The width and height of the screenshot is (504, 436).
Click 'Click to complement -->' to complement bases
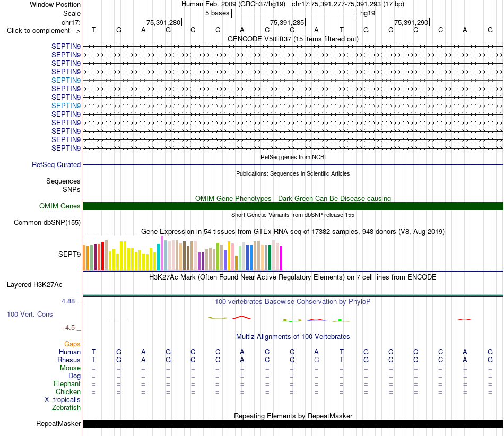click(44, 31)
